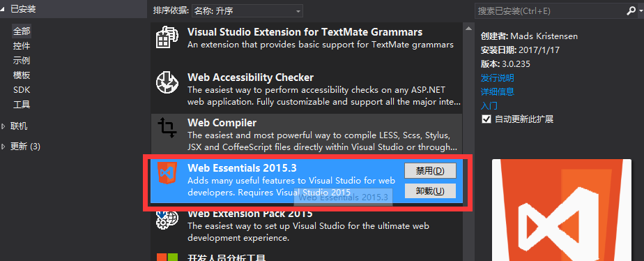644x261 pixels.
Task: Select the 控件 category
Action: coord(22,45)
